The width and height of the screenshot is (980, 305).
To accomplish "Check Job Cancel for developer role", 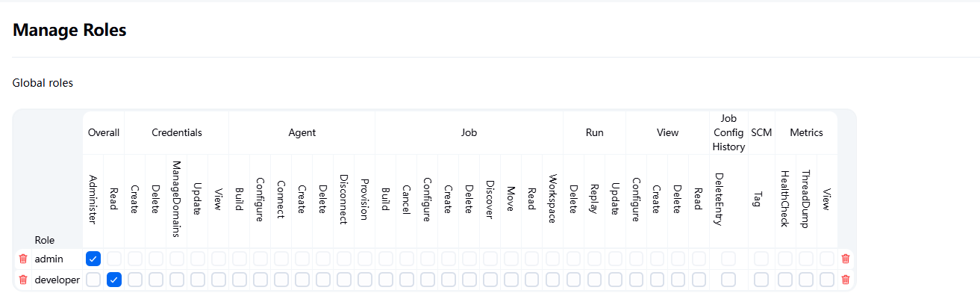I will [x=407, y=280].
